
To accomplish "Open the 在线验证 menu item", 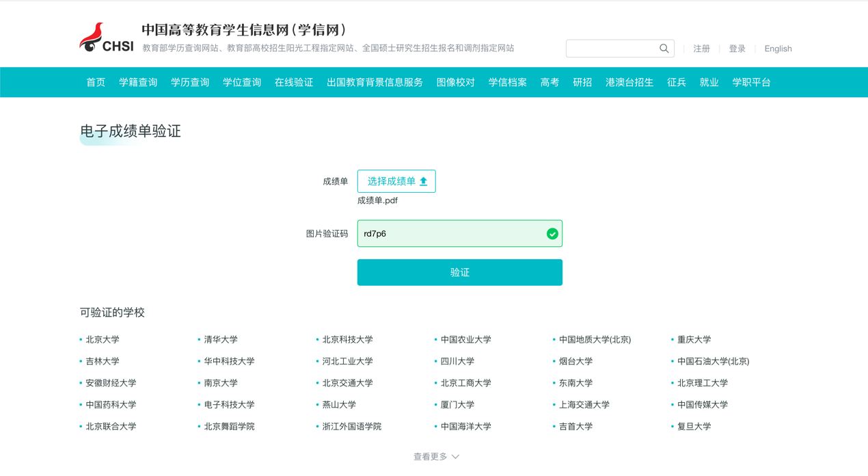I will (x=293, y=82).
